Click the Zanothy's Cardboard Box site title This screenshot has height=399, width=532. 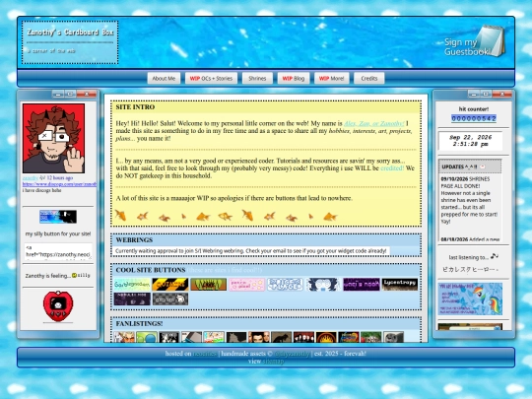point(70,33)
